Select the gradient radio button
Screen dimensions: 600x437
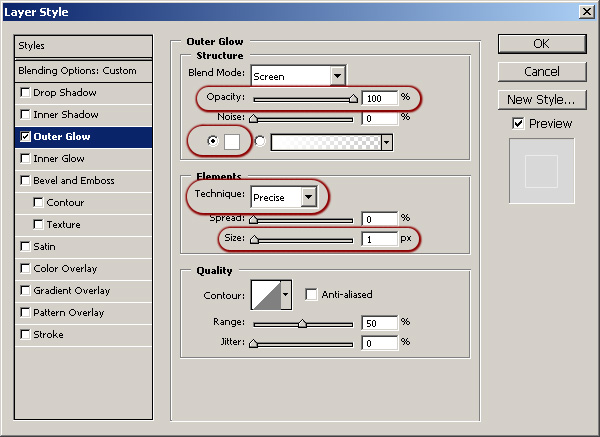pyautogui.click(x=261, y=142)
